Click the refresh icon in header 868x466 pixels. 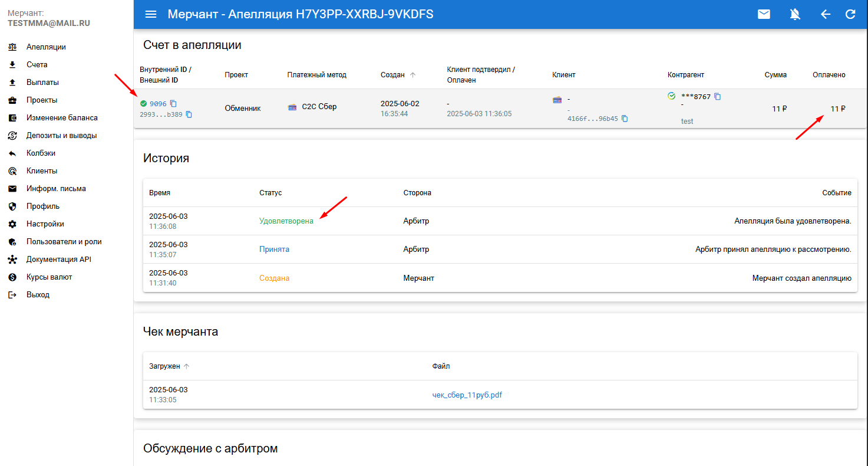click(x=850, y=14)
